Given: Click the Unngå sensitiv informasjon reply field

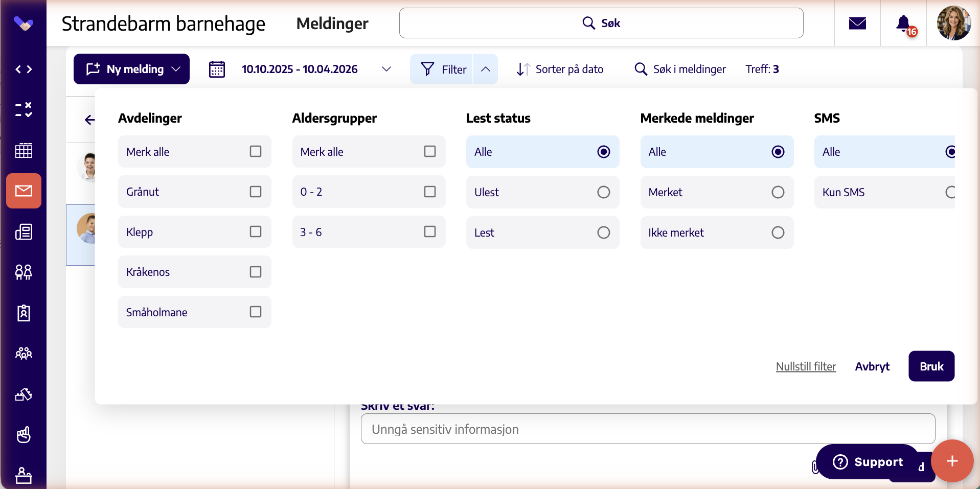Looking at the screenshot, I should coord(648,429).
